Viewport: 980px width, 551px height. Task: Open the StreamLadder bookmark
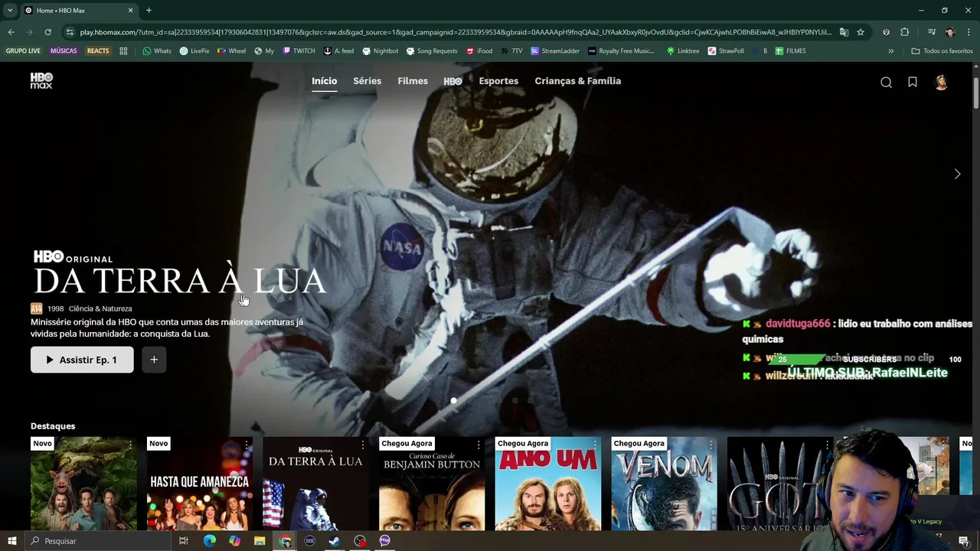[x=555, y=51]
